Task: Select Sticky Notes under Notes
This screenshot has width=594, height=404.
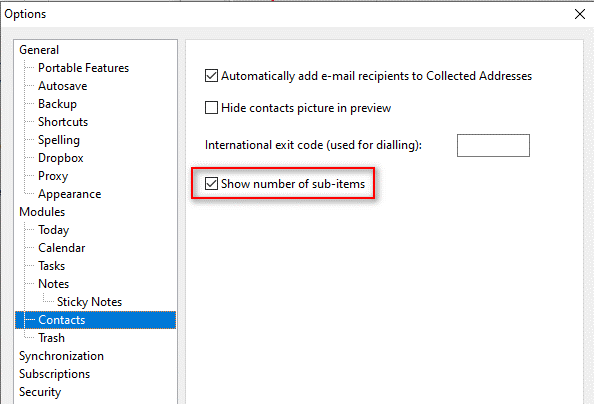Action: (x=89, y=302)
